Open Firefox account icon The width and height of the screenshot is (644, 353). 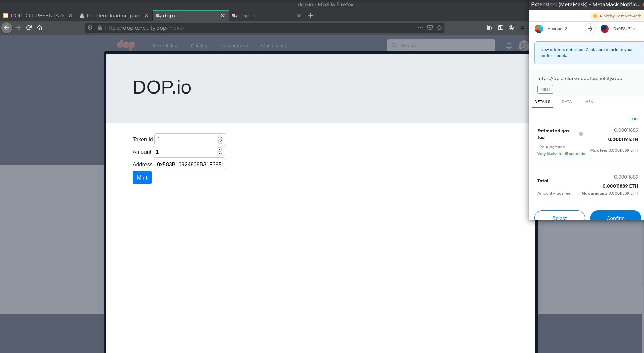(511, 28)
